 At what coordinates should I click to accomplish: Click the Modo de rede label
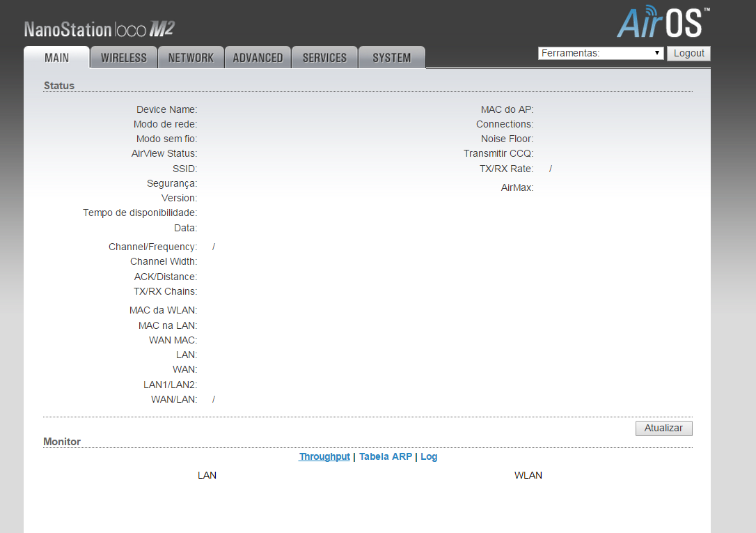click(x=165, y=124)
